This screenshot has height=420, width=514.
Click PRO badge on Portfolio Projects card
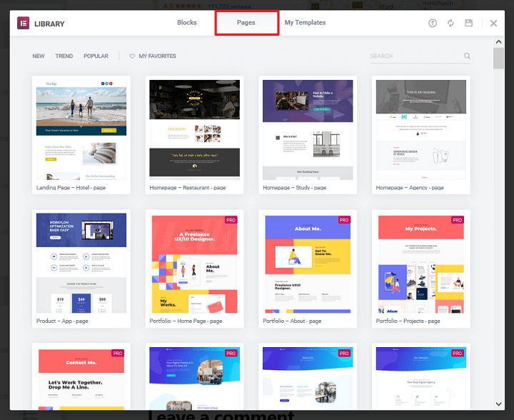click(x=458, y=220)
